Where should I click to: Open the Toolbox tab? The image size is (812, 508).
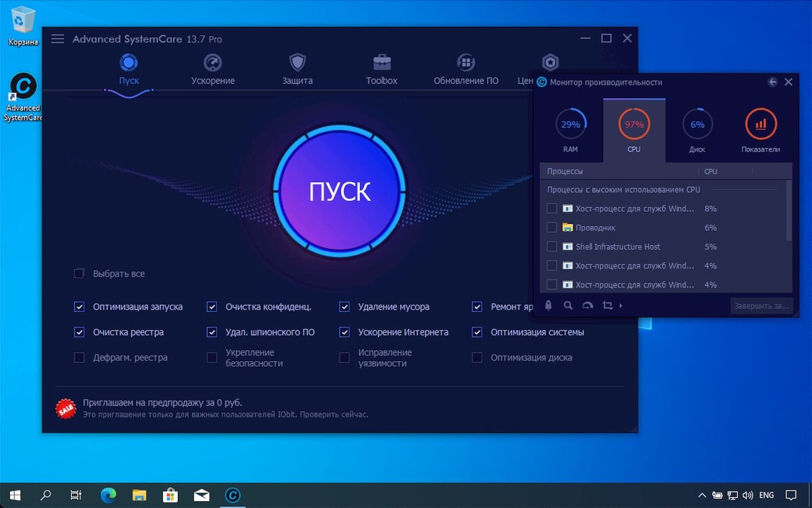pyautogui.click(x=382, y=71)
